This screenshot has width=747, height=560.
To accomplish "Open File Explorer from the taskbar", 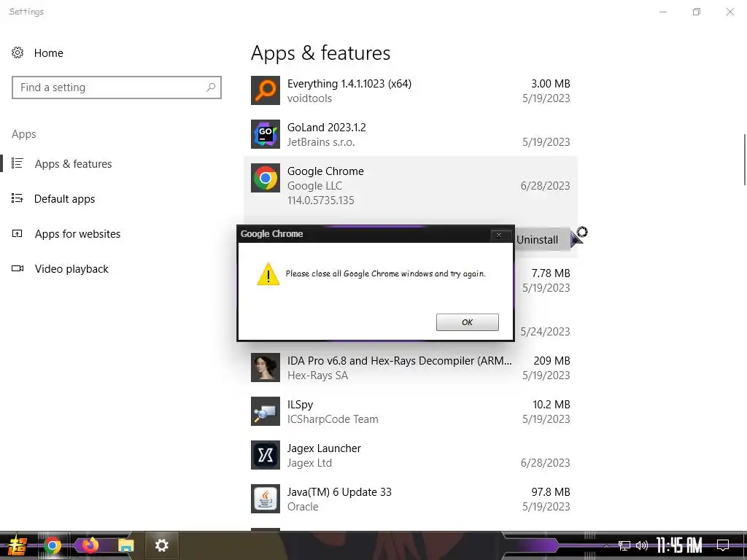I will pos(125,545).
